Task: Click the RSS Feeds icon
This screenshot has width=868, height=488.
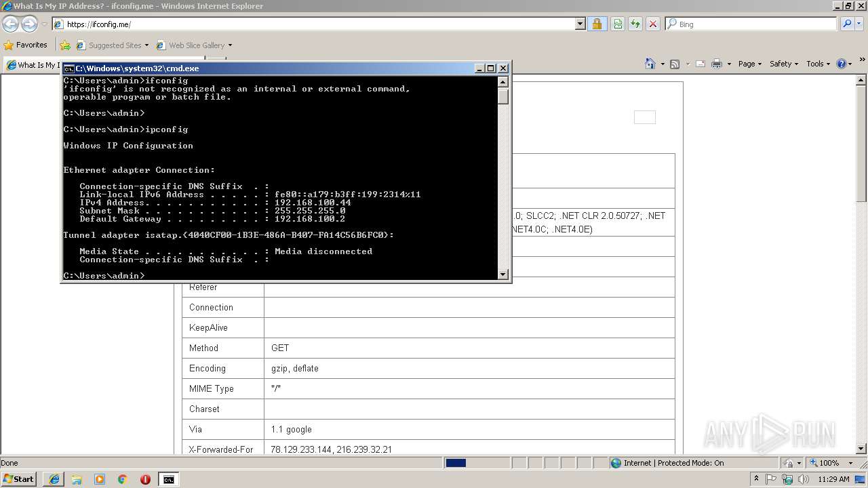Action: tap(675, 64)
